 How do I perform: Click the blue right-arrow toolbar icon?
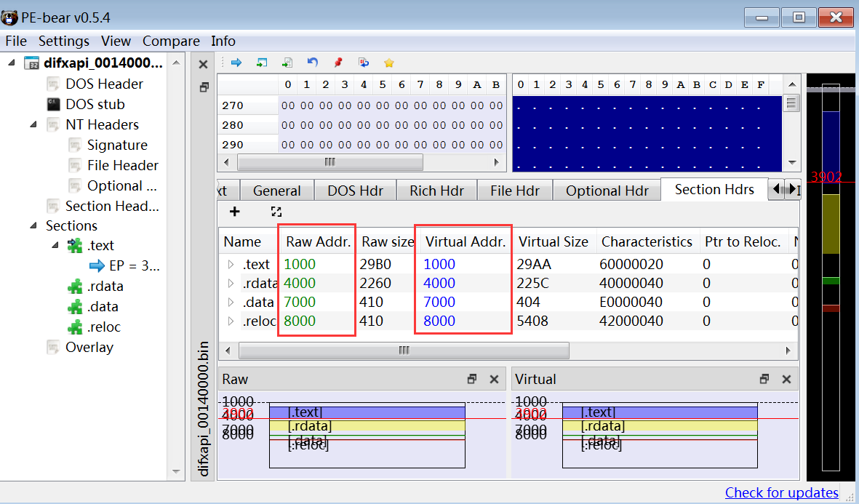pos(236,63)
